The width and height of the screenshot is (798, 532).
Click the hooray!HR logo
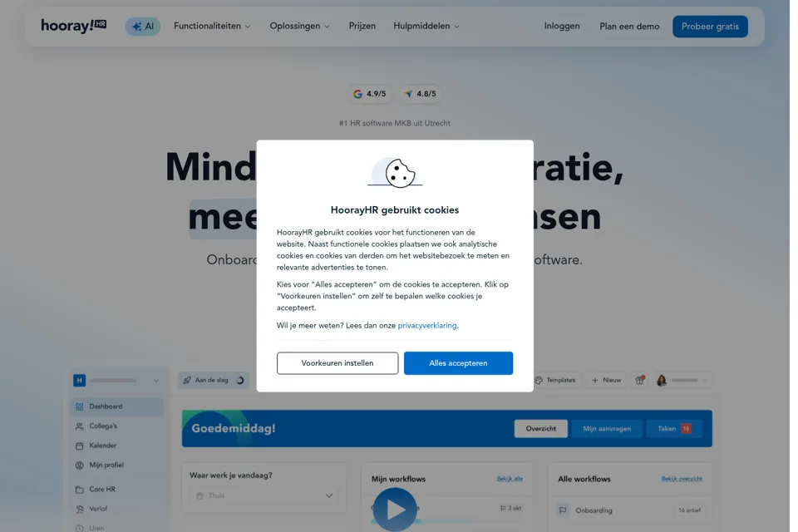(x=74, y=26)
